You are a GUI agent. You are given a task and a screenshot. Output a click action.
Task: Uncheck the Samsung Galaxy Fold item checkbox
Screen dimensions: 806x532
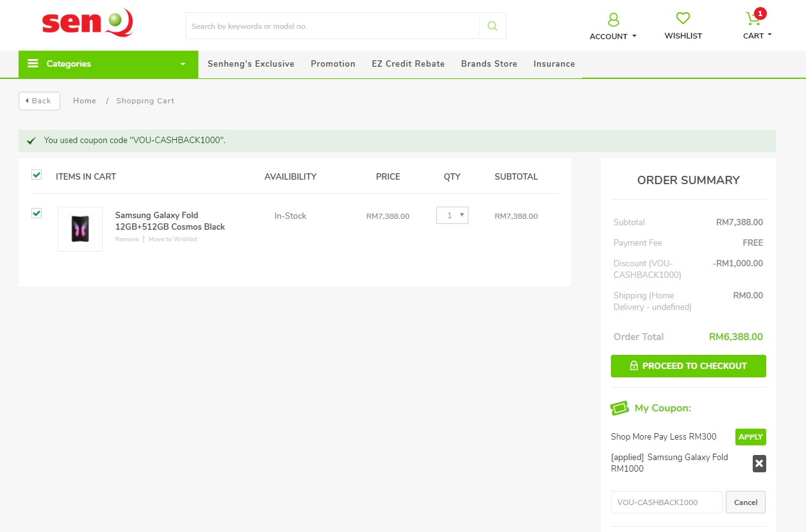click(x=37, y=213)
